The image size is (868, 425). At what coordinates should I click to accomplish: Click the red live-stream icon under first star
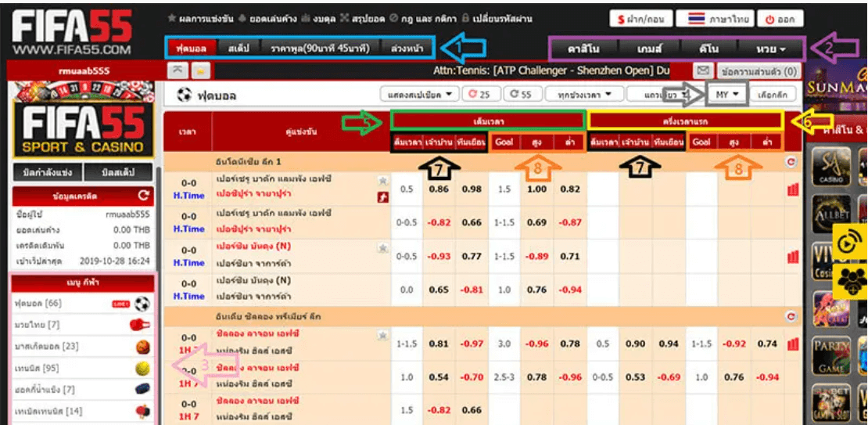click(x=383, y=197)
